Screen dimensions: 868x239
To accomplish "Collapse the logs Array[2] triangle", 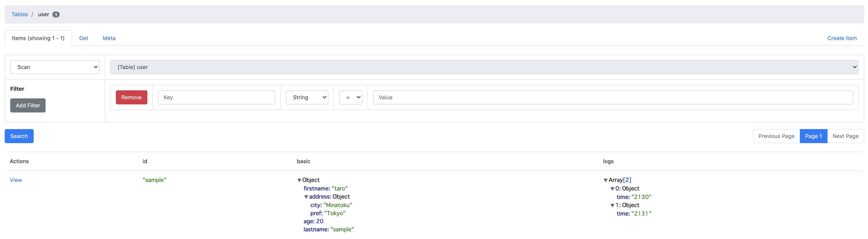I will pos(605,180).
